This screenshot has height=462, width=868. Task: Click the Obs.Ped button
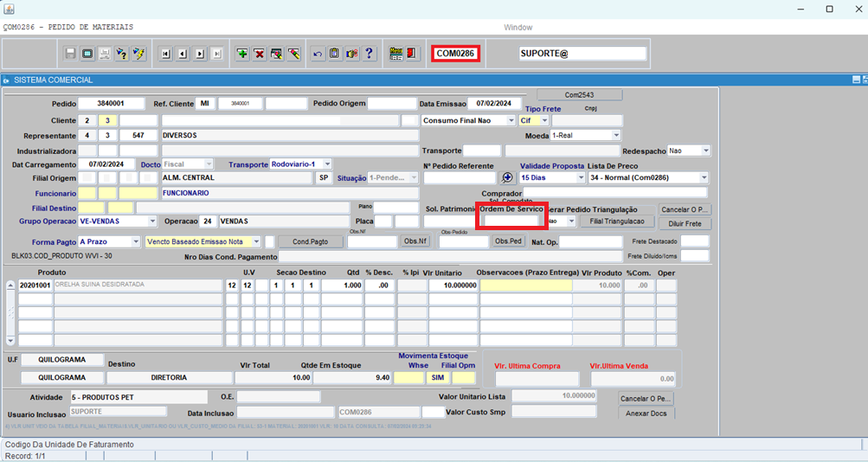[508, 241]
